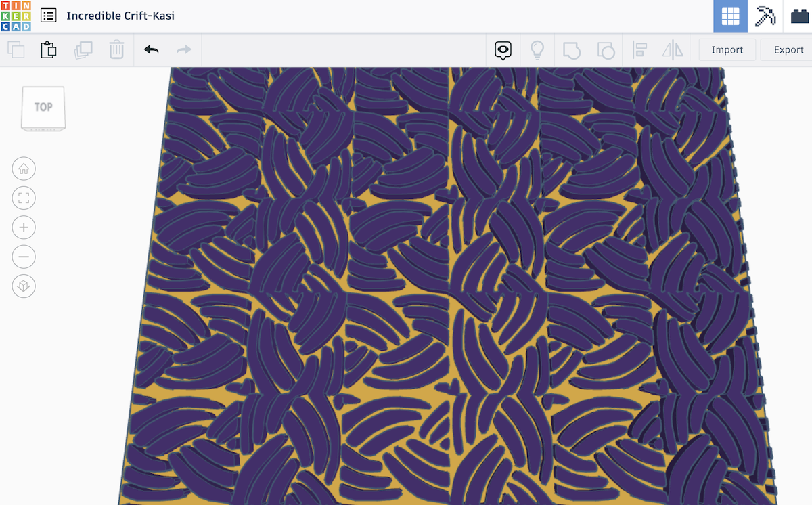The height and width of the screenshot is (505, 812).
Task: Duplicate the selection using the duplicate icon
Action: pyautogui.click(x=82, y=49)
